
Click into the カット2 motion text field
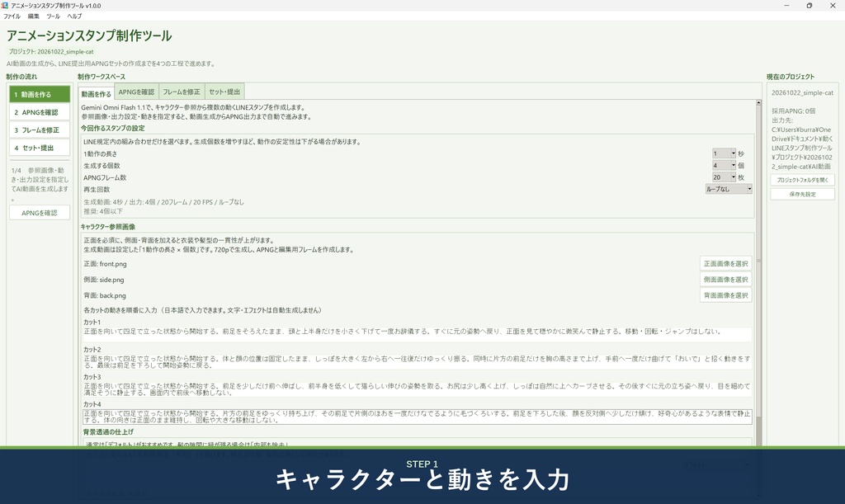pyautogui.click(x=417, y=362)
